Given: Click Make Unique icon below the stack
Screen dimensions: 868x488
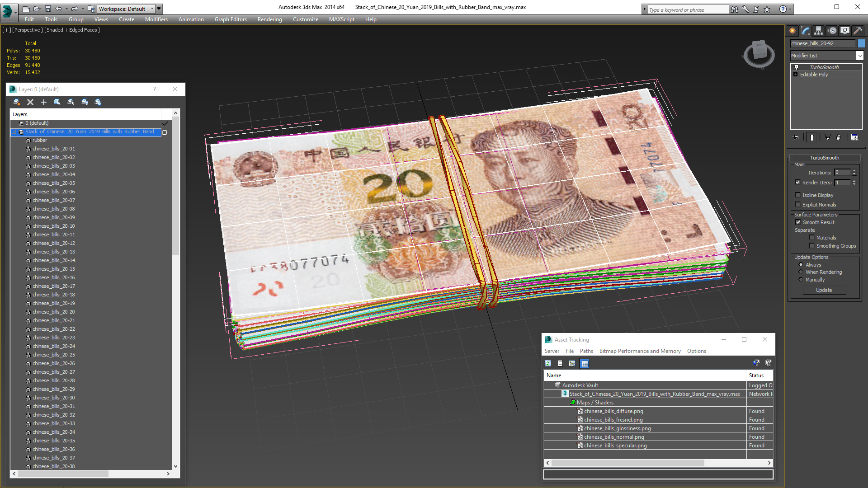Looking at the screenshot, I should [827, 137].
